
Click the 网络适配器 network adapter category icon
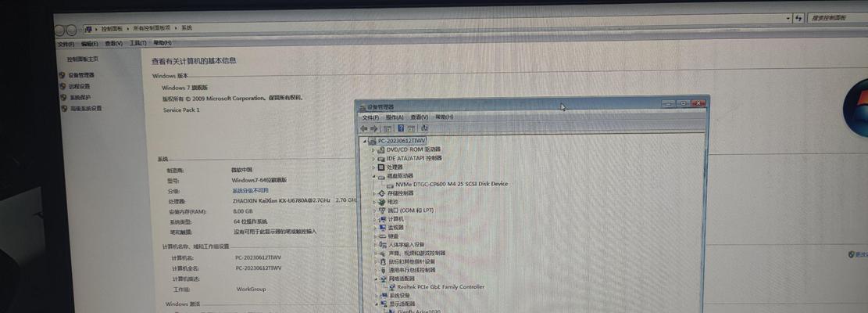pos(383,279)
